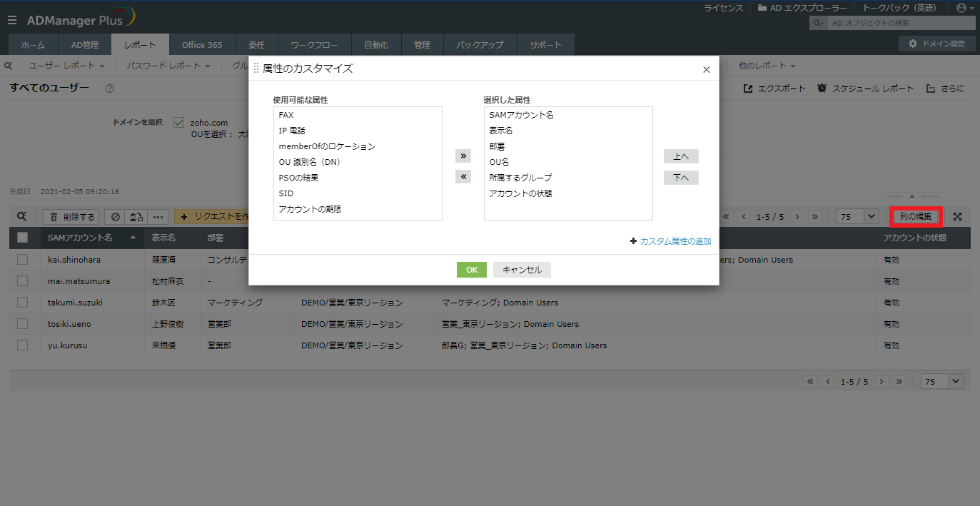980x506 pixels.
Task: Click the table search filter icon in the toolbar
Action: [x=22, y=216]
